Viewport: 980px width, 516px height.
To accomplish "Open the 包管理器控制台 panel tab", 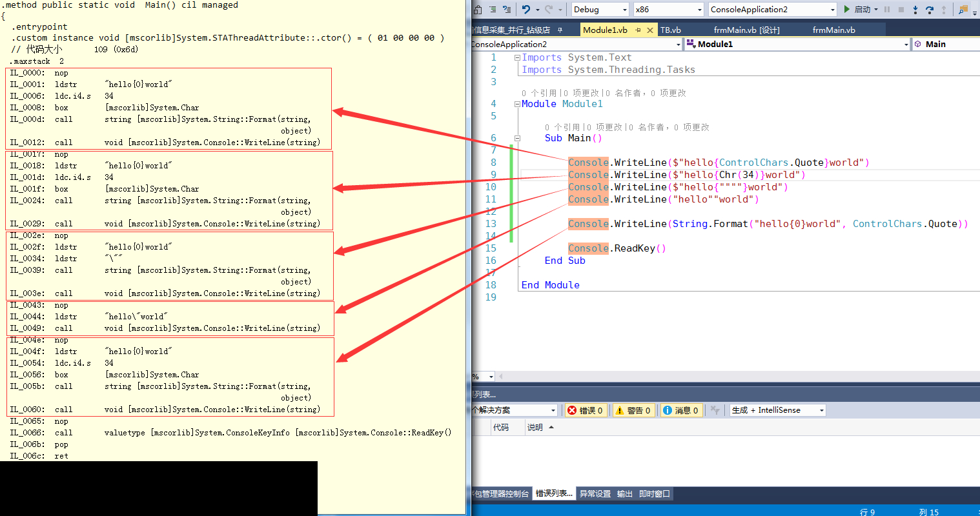I will (x=500, y=494).
